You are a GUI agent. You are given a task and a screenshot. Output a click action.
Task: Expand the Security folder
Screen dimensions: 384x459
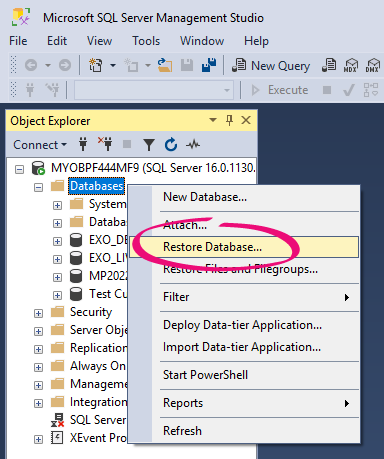click(x=39, y=313)
